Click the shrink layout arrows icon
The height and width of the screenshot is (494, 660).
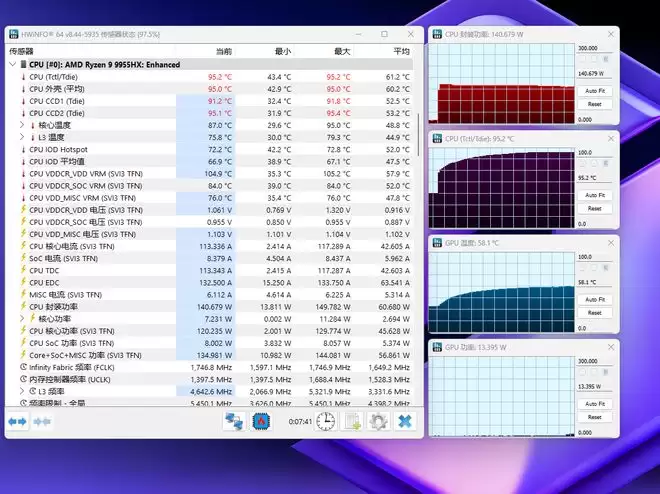point(42,421)
